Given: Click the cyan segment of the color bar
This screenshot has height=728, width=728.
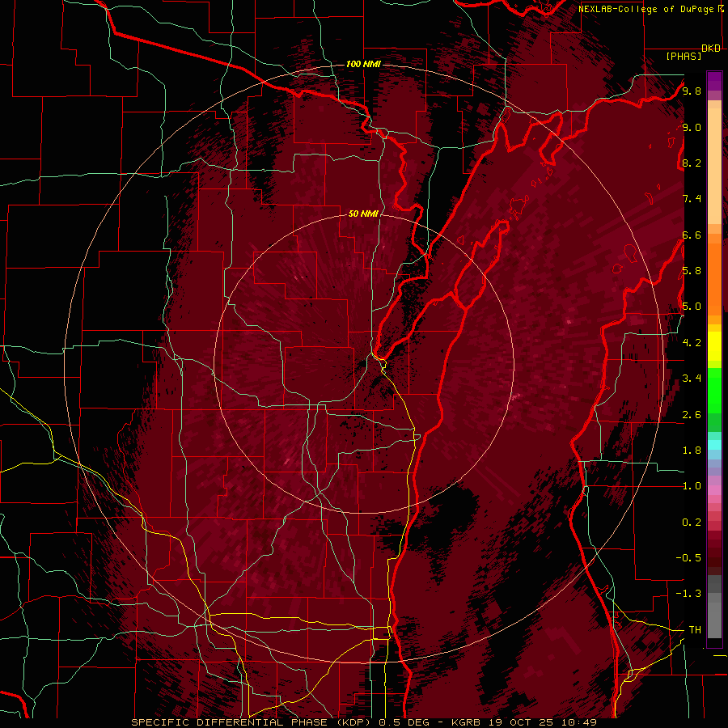Looking at the screenshot, I should click(714, 445).
